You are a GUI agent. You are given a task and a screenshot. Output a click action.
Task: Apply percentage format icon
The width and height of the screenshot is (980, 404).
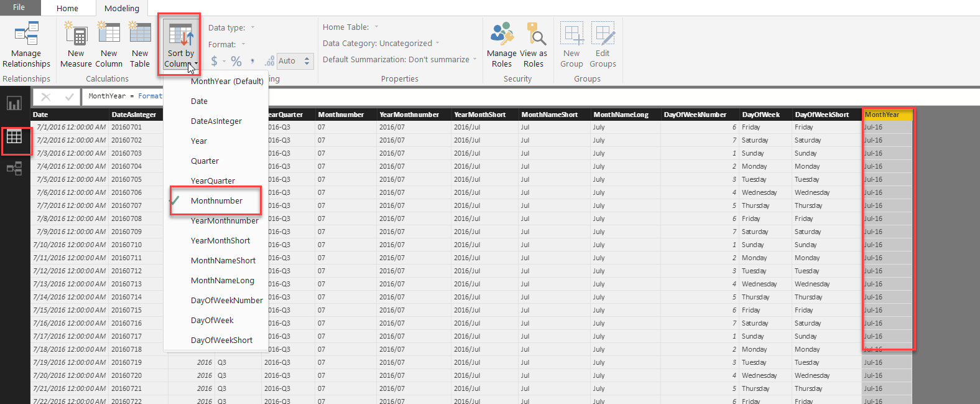tap(236, 61)
